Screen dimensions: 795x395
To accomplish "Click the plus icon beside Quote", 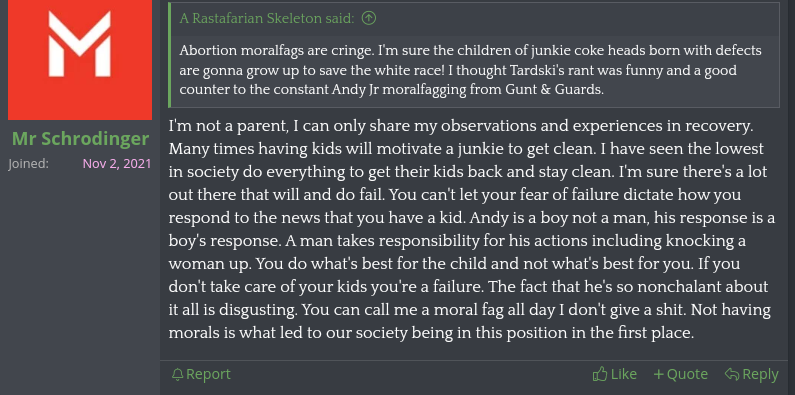I will [659, 375].
